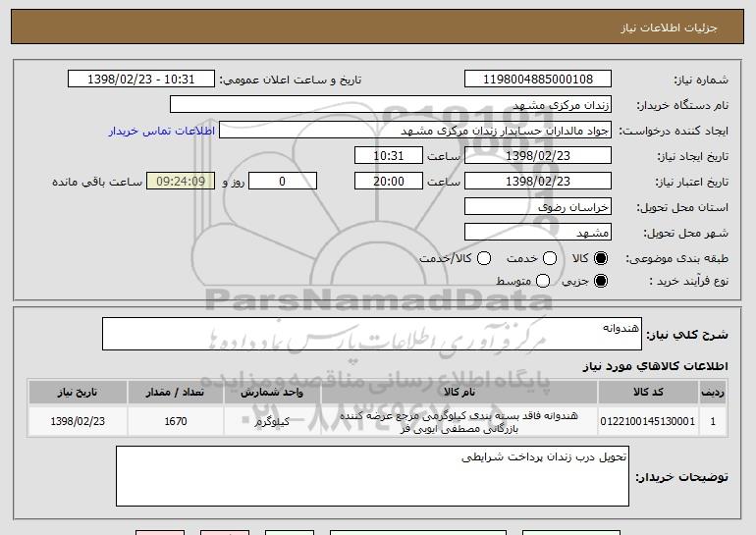Viewport: 756px width, 535px height.
Task: Click the تعداد / مقدار column header
Action: pos(176,393)
